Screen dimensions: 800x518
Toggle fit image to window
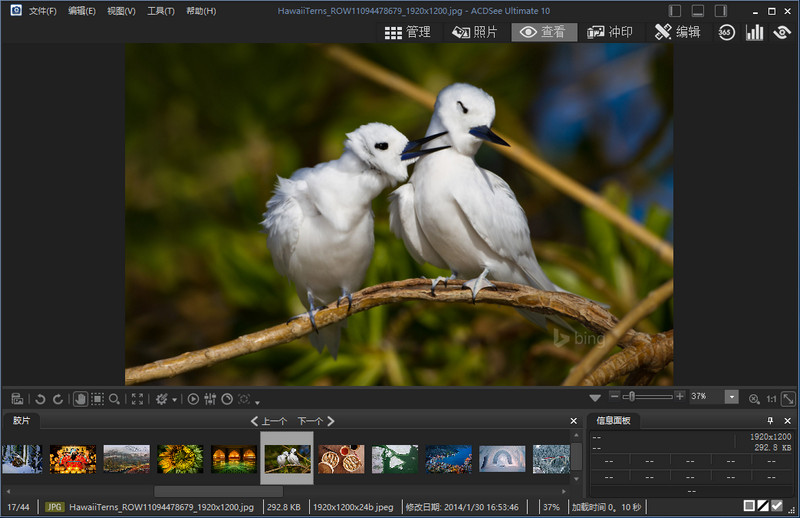pos(788,398)
